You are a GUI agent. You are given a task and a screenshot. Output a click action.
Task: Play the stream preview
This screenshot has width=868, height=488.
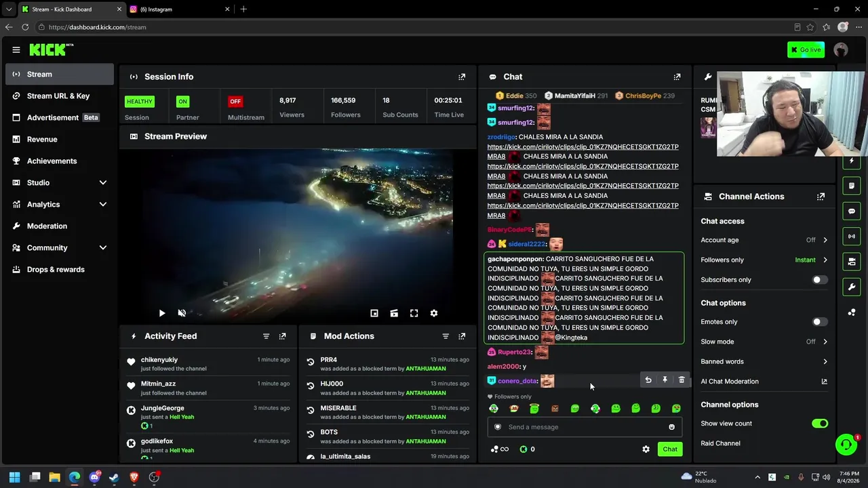coord(161,313)
